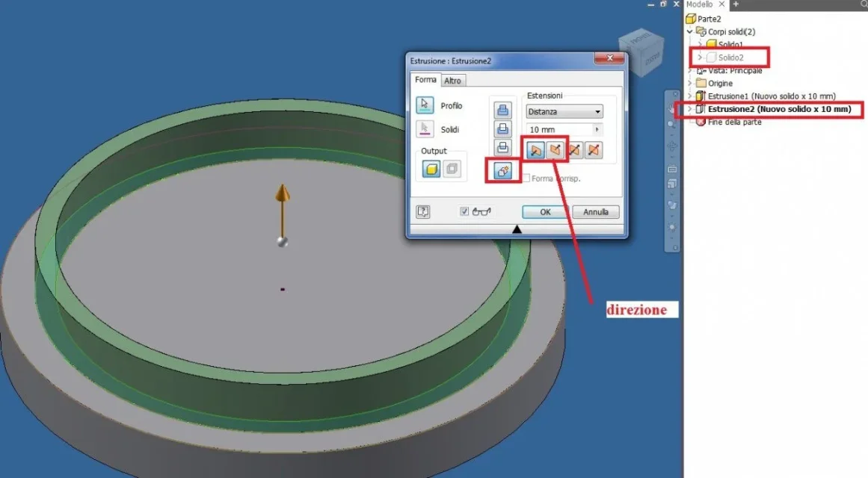868x478 pixels.
Task: Select the Origine folder row
Action: pyautogui.click(x=714, y=83)
